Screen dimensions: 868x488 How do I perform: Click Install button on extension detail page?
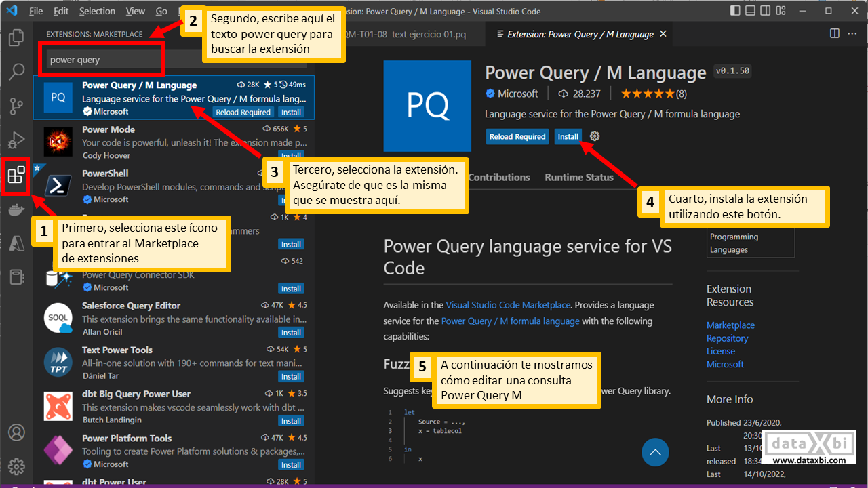(x=568, y=136)
